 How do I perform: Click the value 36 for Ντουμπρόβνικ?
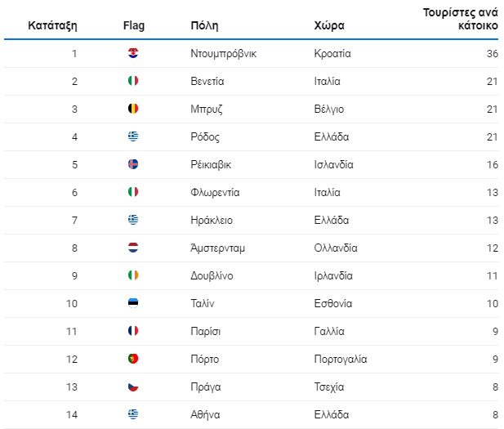[493, 53]
